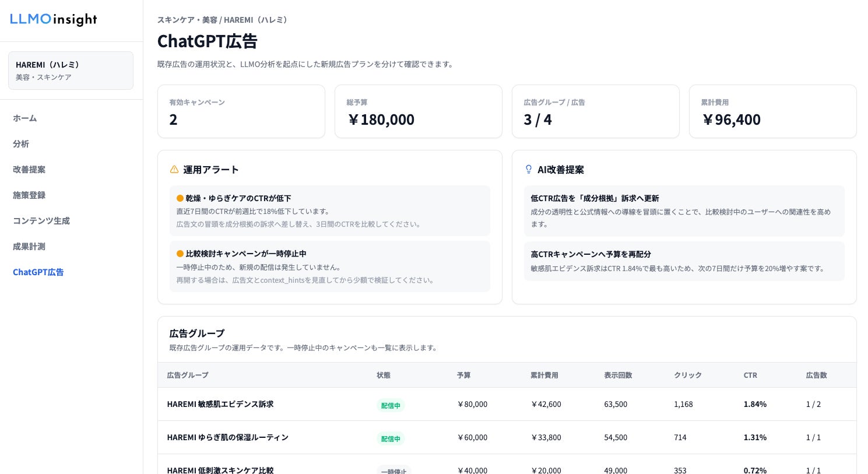Open the 総予算 ￥180,000 card
868x474 pixels.
pyautogui.click(x=419, y=111)
